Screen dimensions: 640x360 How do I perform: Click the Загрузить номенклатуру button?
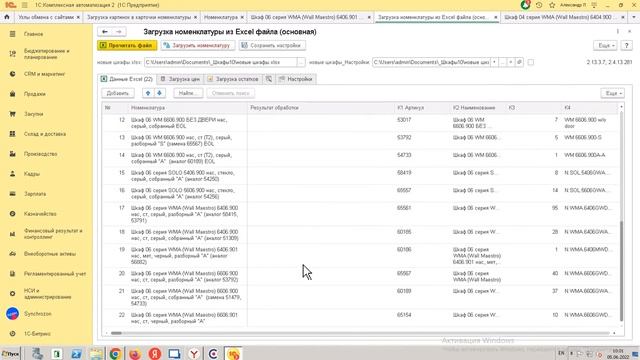(198, 45)
